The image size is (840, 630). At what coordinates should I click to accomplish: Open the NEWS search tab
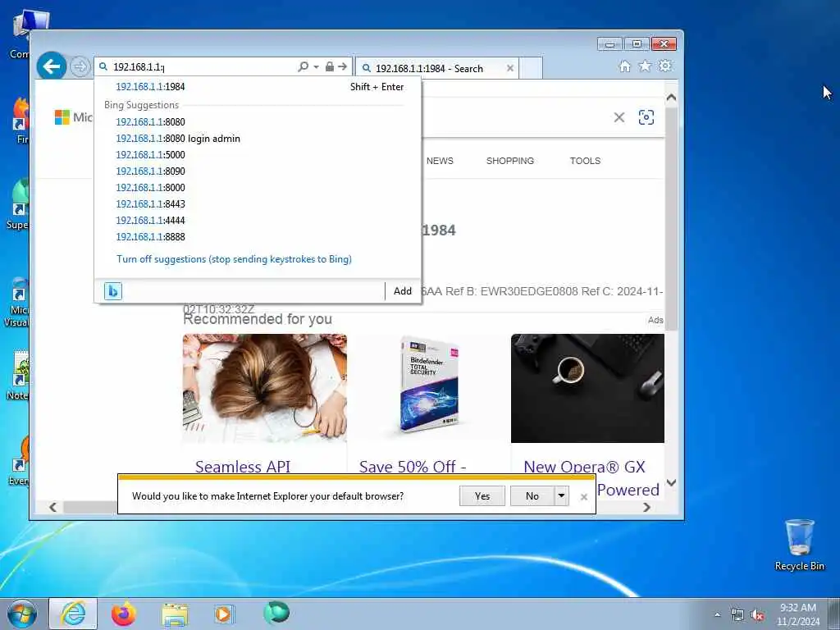point(440,161)
